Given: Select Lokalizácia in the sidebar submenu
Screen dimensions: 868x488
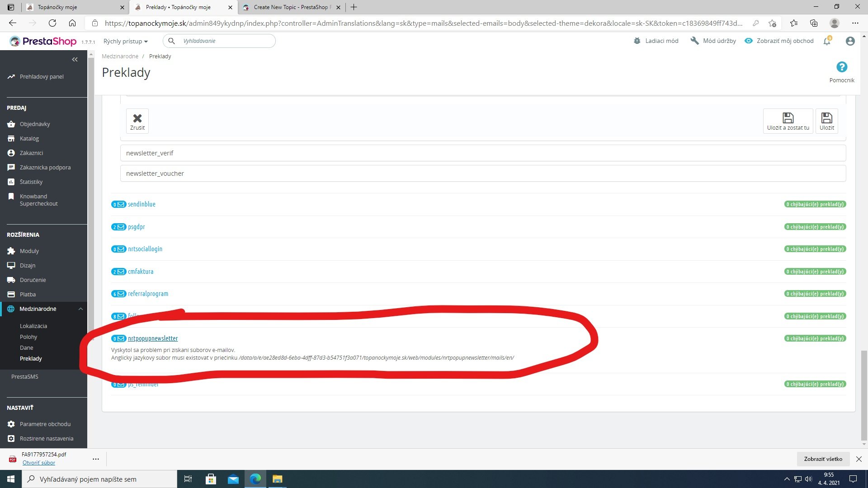Looking at the screenshot, I should [x=33, y=326].
